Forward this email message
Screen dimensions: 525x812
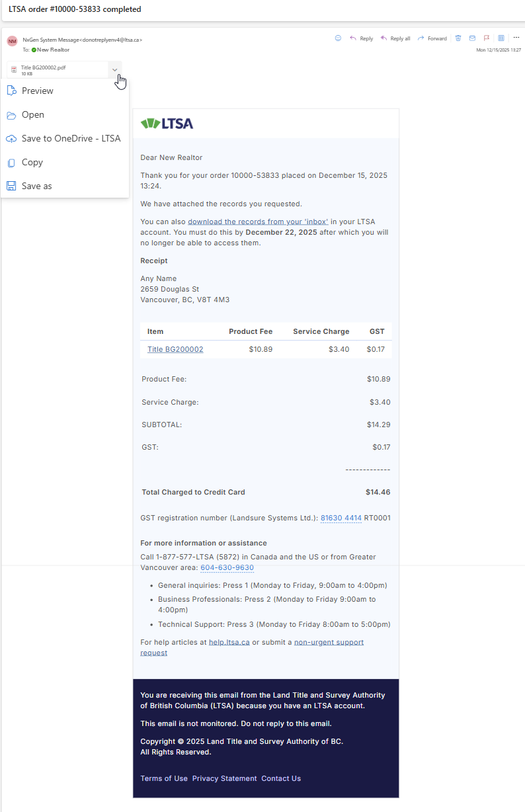pos(432,38)
